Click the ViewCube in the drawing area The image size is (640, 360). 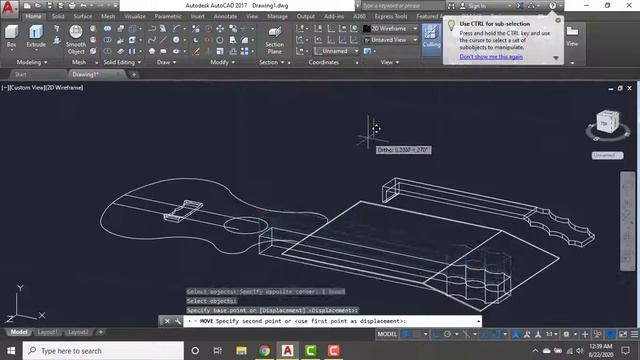tap(607, 122)
